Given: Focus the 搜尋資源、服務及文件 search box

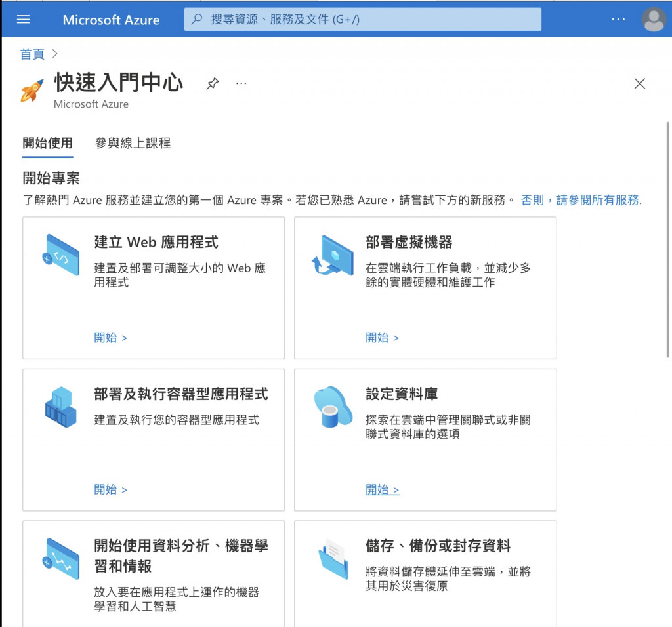Looking at the screenshot, I should click(362, 19).
